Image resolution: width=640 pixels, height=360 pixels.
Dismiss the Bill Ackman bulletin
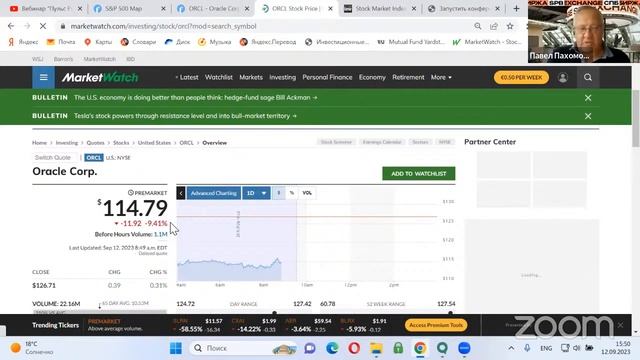[588, 98]
